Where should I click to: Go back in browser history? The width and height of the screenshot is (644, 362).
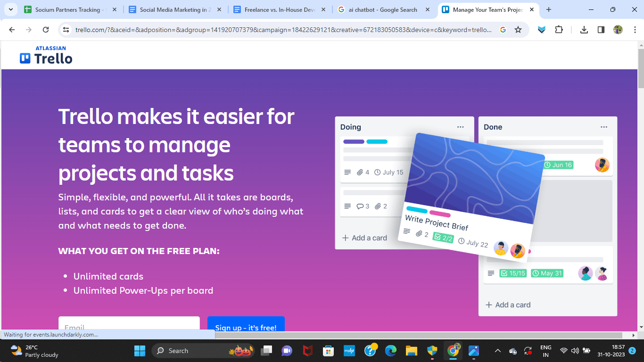[12, 30]
